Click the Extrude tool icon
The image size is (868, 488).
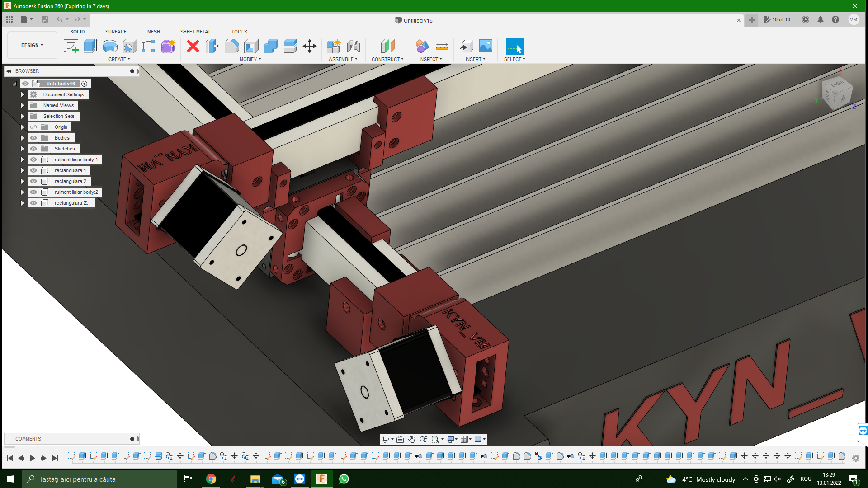coord(90,46)
